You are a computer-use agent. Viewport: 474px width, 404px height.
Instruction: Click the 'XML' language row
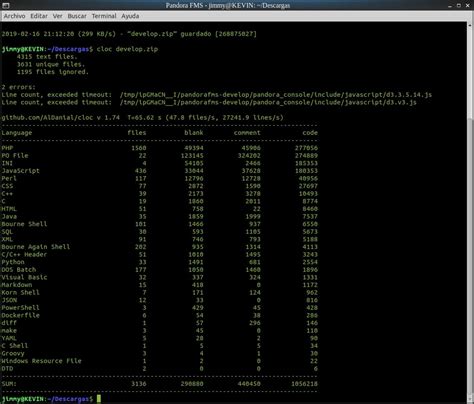(x=159, y=239)
